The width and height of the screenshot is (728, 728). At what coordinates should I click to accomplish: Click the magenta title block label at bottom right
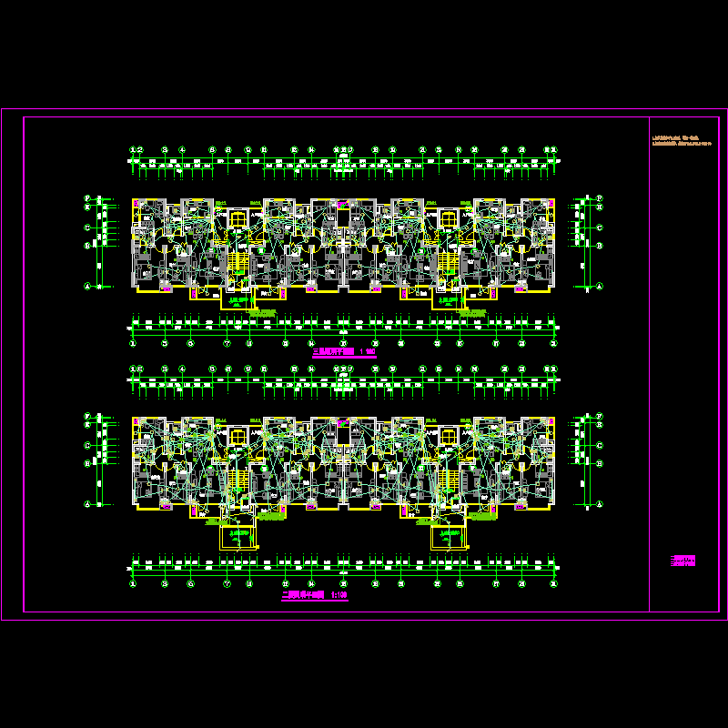click(x=682, y=559)
